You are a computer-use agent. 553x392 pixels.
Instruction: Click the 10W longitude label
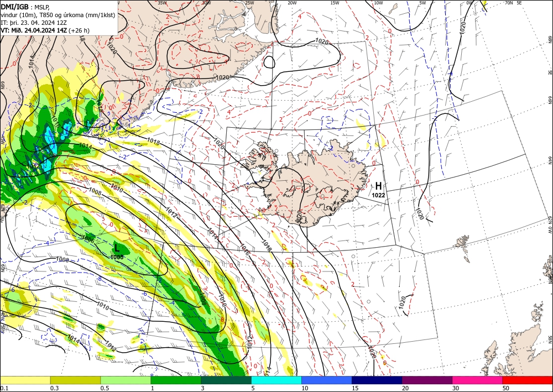tap(378, 3)
